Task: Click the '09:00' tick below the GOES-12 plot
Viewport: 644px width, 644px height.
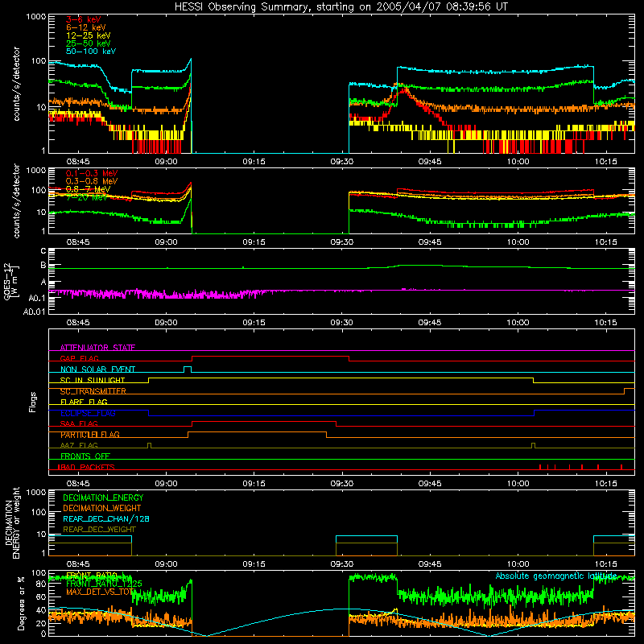Action: point(166,323)
